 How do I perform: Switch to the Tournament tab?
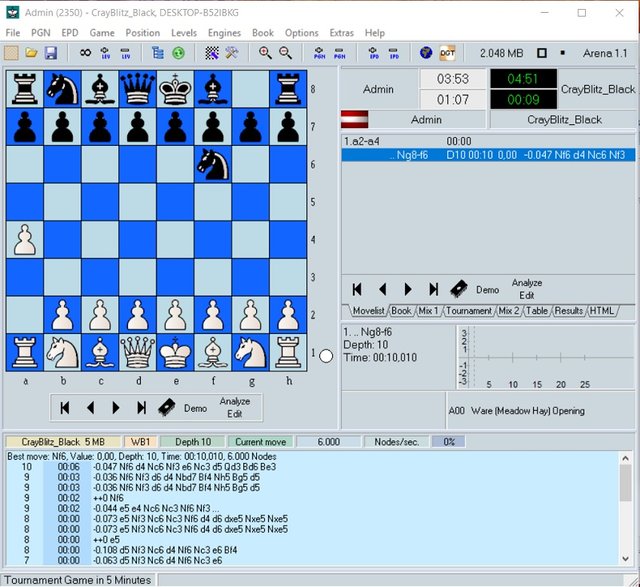[x=469, y=311]
